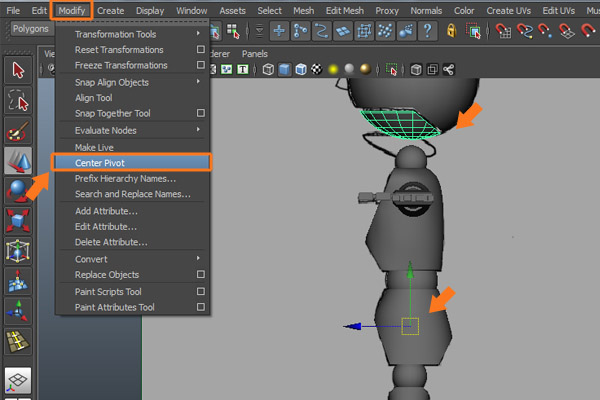Switch to the Rotate tool sphere icon
Screen dimensions: 600x400
pyautogui.click(x=18, y=190)
